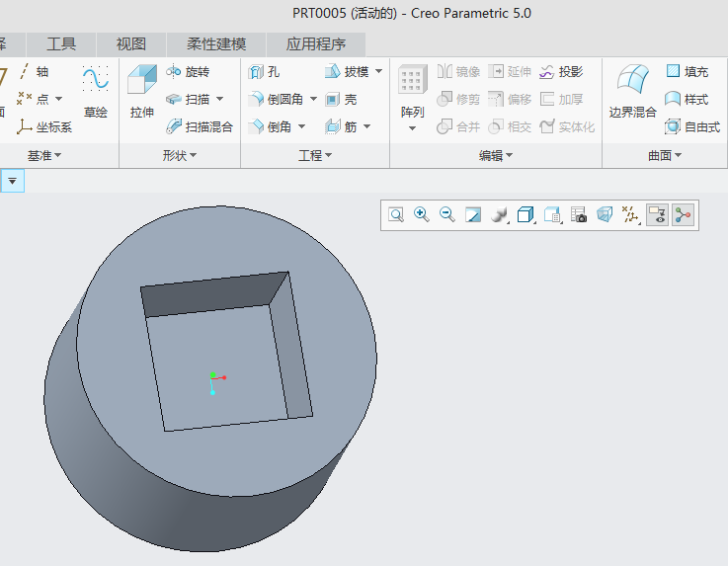Click the 填充 fill button
The image size is (728, 566).
687,72
